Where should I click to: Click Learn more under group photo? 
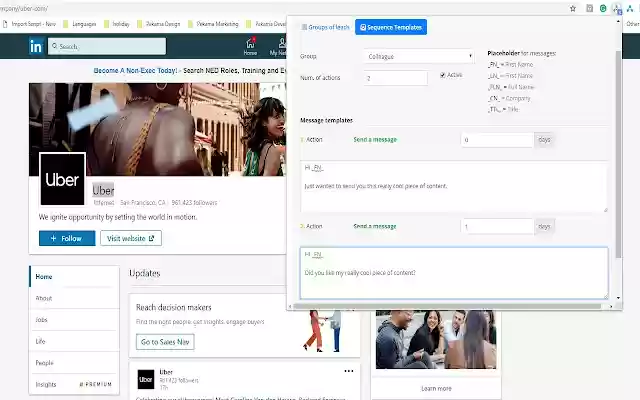pyautogui.click(x=436, y=389)
